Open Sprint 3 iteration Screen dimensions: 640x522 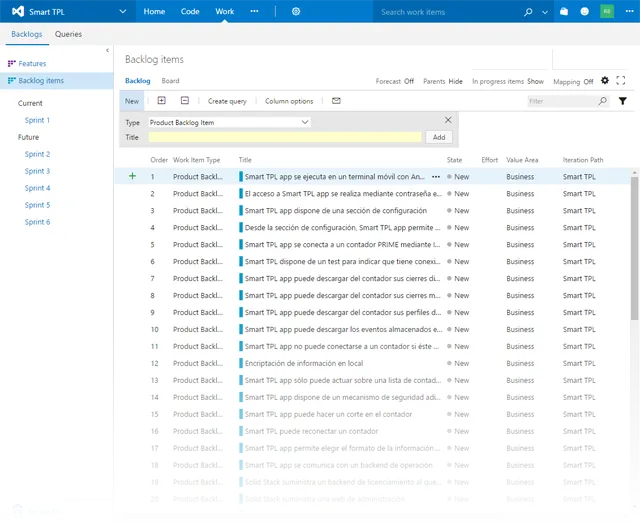[x=37, y=171]
